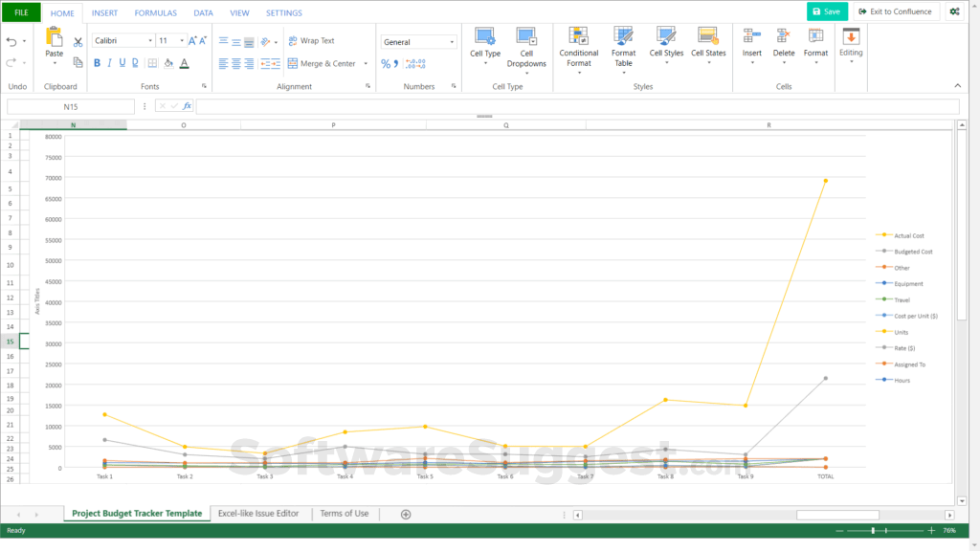Open the Conditional Format tool
This screenshot has height=551, width=980.
[578, 48]
